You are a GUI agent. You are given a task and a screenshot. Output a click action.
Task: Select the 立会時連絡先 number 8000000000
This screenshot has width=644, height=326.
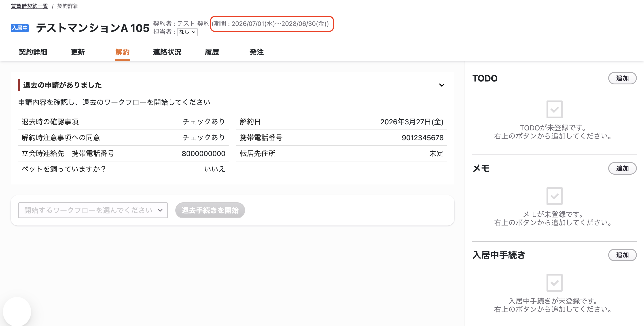pyautogui.click(x=203, y=153)
